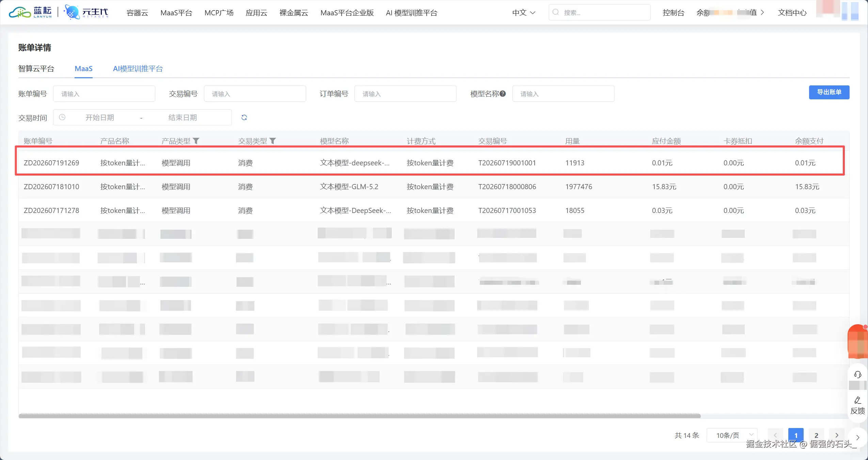Click bill number ZD202607191269
This screenshot has width=868, height=460.
point(51,163)
